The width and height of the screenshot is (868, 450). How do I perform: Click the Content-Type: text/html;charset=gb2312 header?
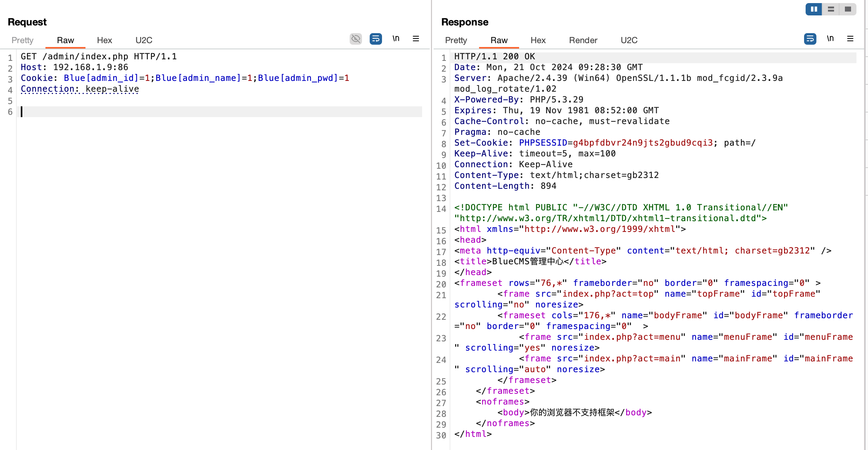point(556,175)
